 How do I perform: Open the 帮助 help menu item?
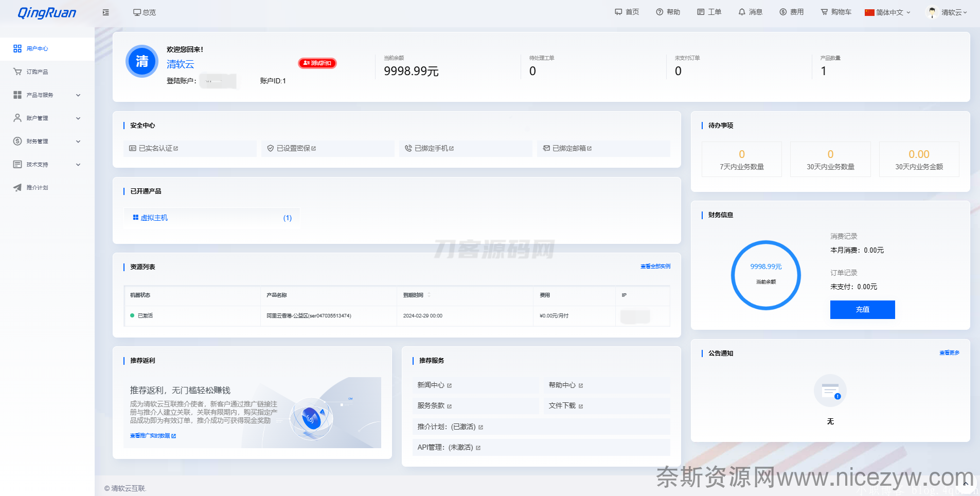click(668, 12)
